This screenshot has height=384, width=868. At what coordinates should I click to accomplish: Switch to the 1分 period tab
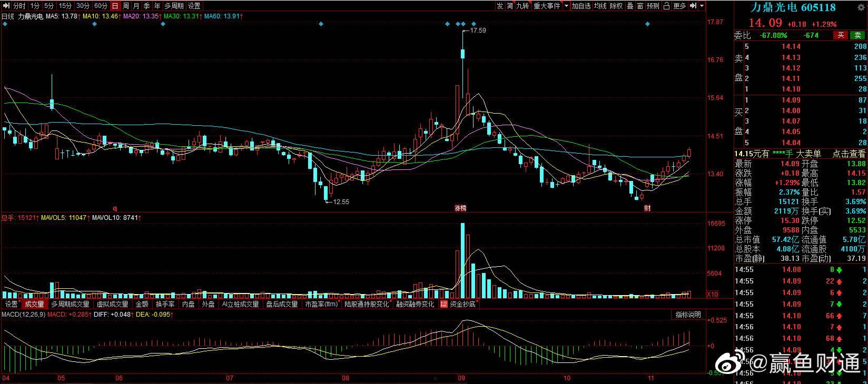(x=35, y=6)
